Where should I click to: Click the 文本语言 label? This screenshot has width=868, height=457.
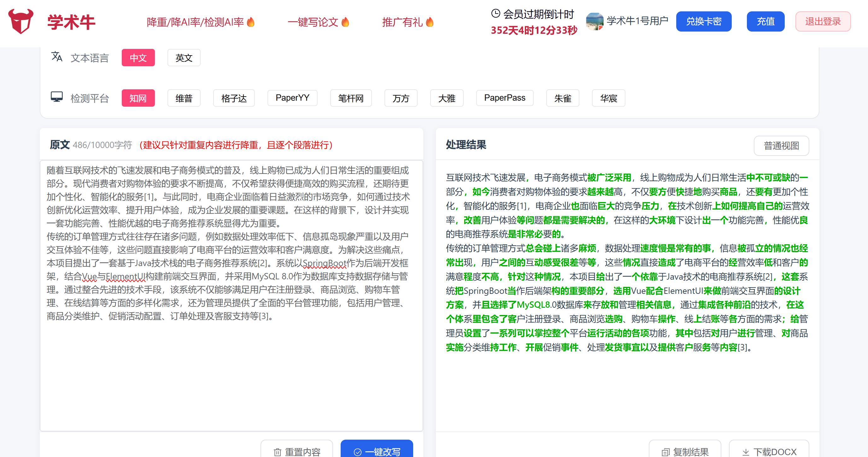[x=90, y=58]
